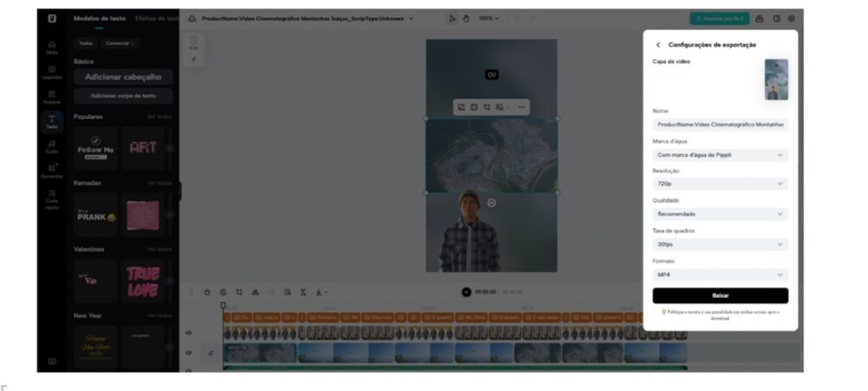Click Ver todos next to Ramadan

click(159, 183)
